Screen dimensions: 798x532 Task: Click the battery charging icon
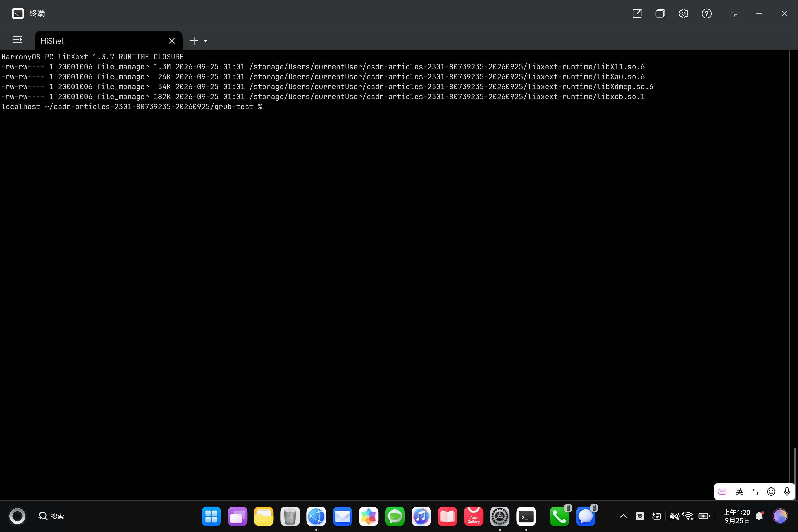704,516
